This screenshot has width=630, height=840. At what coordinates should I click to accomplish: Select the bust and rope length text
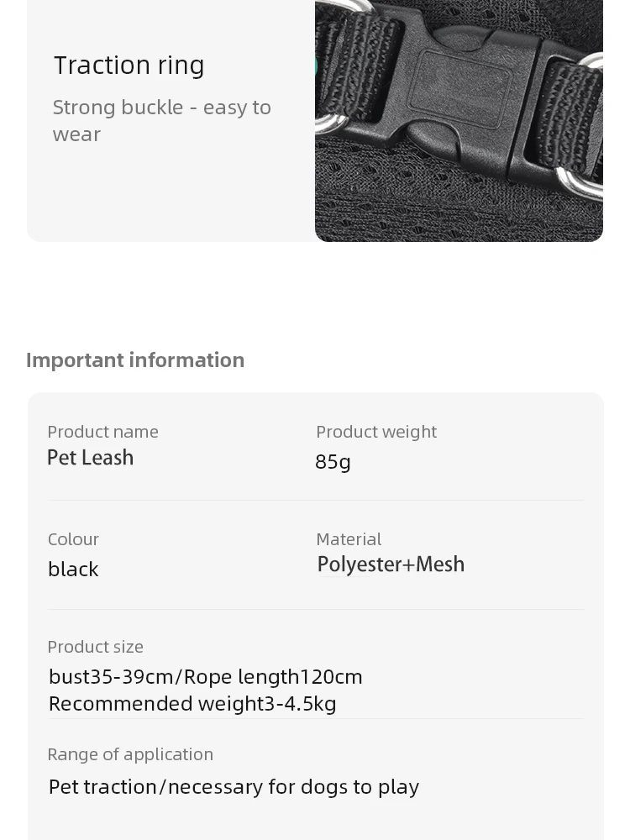(x=206, y=676)
